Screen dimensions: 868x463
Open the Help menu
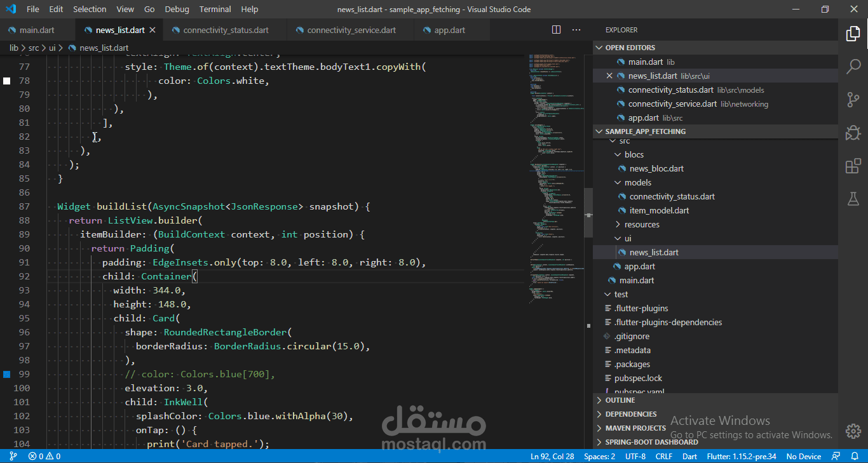tap(250, 9)
